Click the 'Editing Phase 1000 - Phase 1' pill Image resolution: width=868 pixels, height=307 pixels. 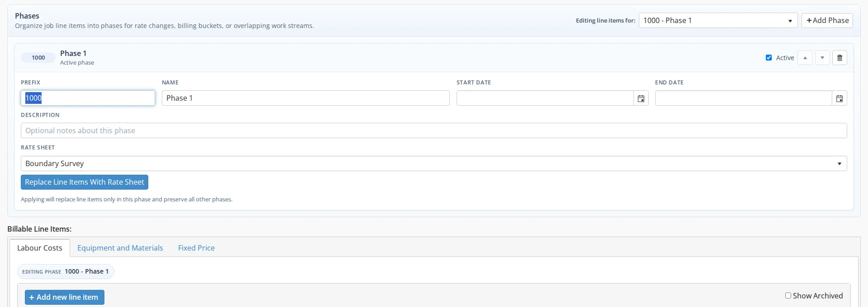pyautogui.click(x=66, y=271)
